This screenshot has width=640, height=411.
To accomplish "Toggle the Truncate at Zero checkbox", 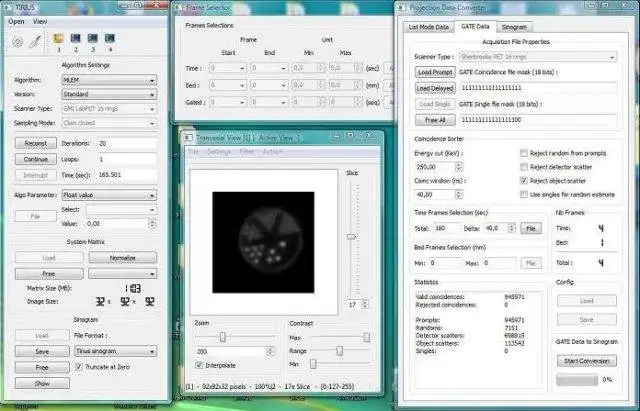I will click(79, 367).
